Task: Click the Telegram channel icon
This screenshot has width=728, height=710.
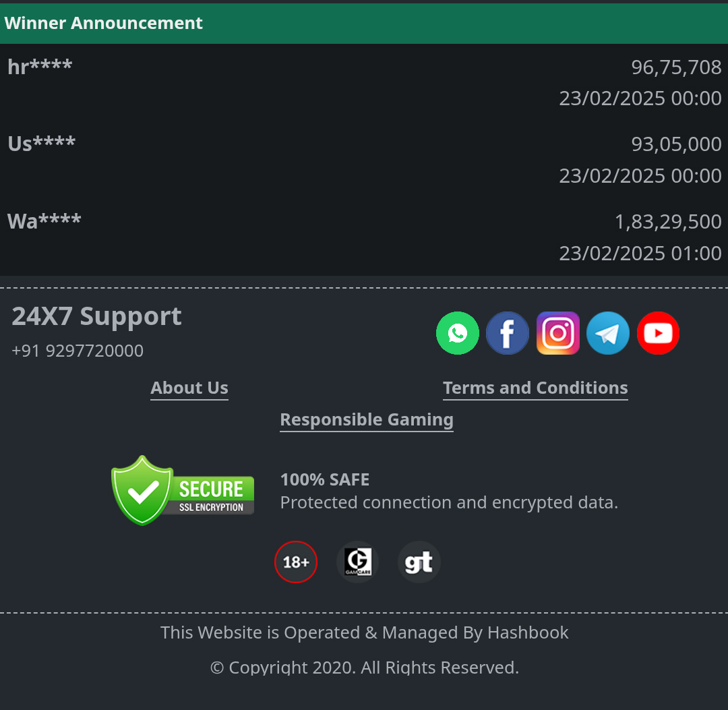Action: point(608,333)
